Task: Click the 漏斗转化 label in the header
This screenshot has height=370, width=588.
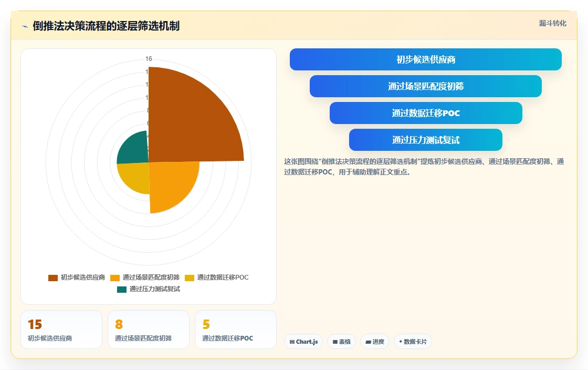Action: [x=552, y=23]
